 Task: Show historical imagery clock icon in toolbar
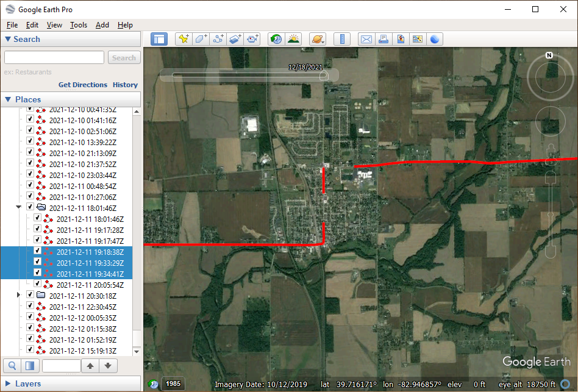[x=276, y=39]
